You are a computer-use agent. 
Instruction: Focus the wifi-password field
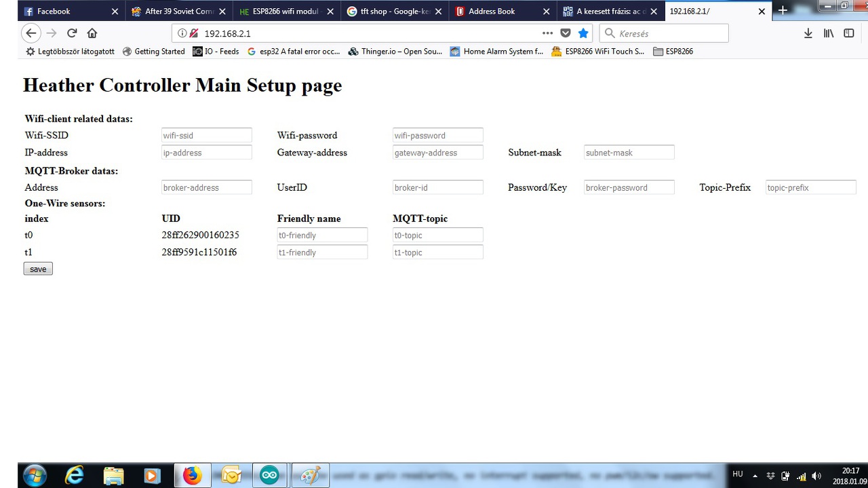tap(438, 136)
